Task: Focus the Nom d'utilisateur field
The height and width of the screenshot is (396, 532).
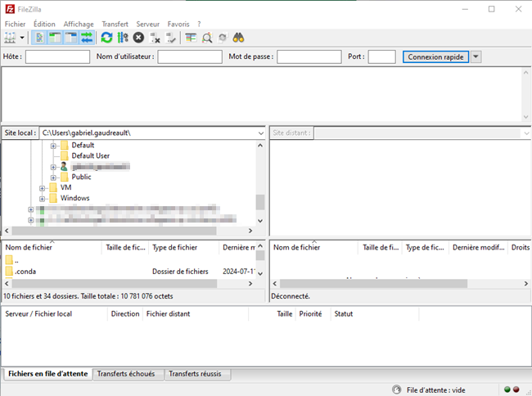Action: [190, 57]
